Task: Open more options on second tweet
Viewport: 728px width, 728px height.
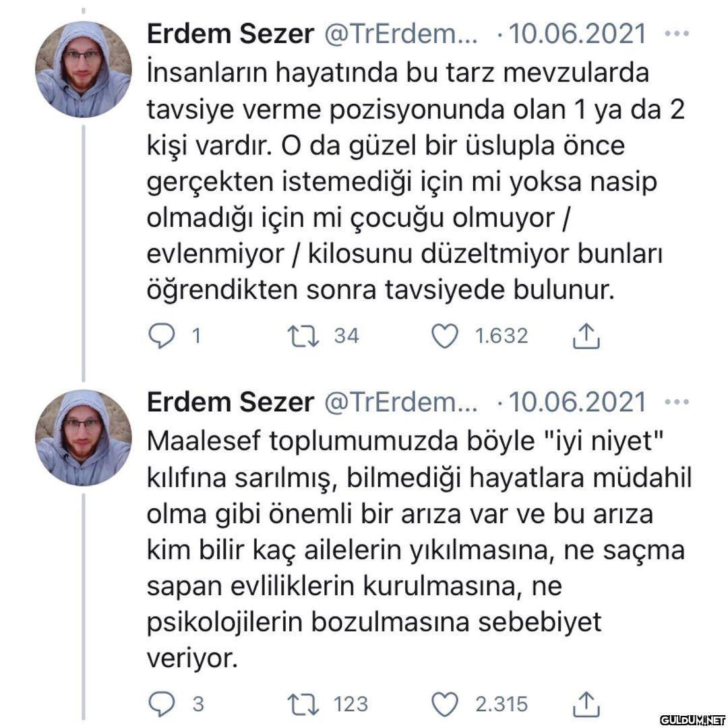Action: click(x=676, y=402)
